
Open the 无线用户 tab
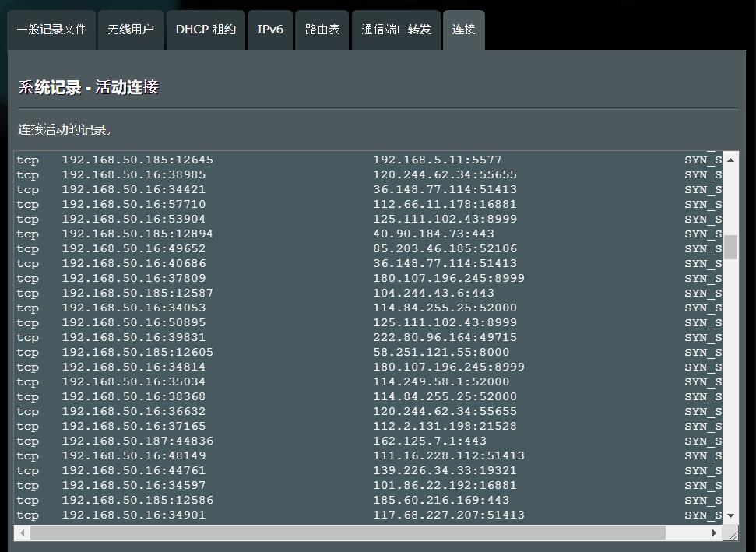(130, 30)
